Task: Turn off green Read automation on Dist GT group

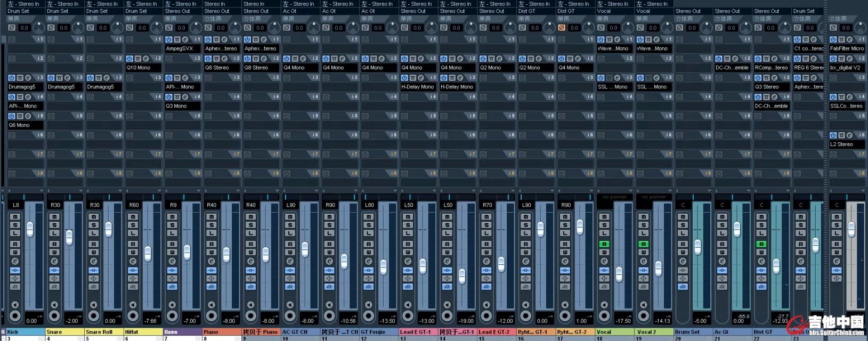Action: pyautogui.click(x=761, y=244)
